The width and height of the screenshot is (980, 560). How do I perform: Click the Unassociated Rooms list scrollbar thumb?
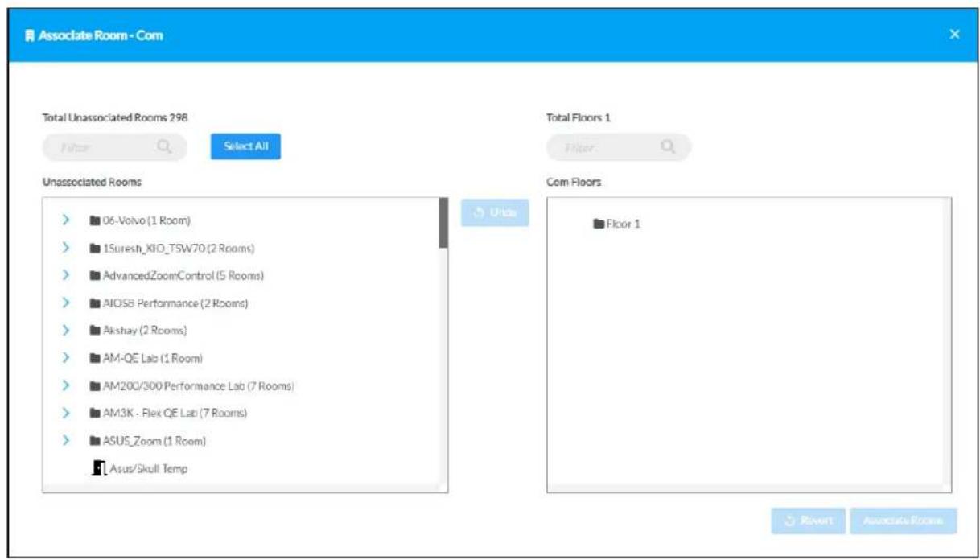(x=443, y=223)
